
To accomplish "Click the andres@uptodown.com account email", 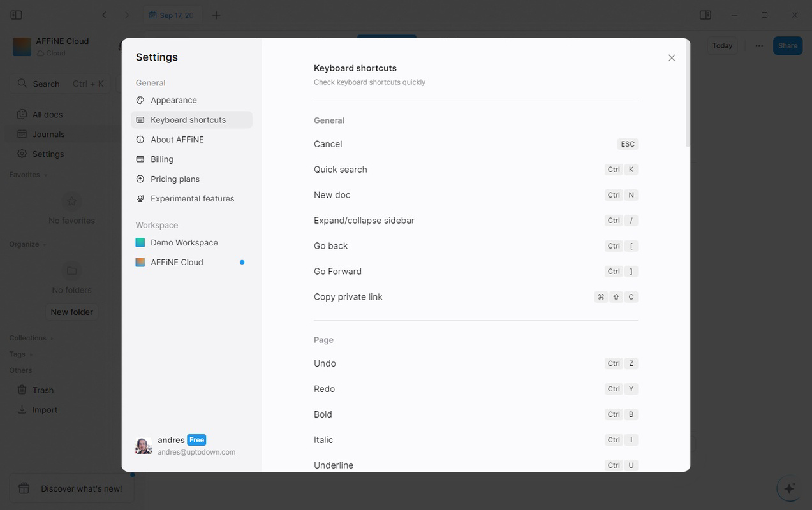I will coord(196,452).
